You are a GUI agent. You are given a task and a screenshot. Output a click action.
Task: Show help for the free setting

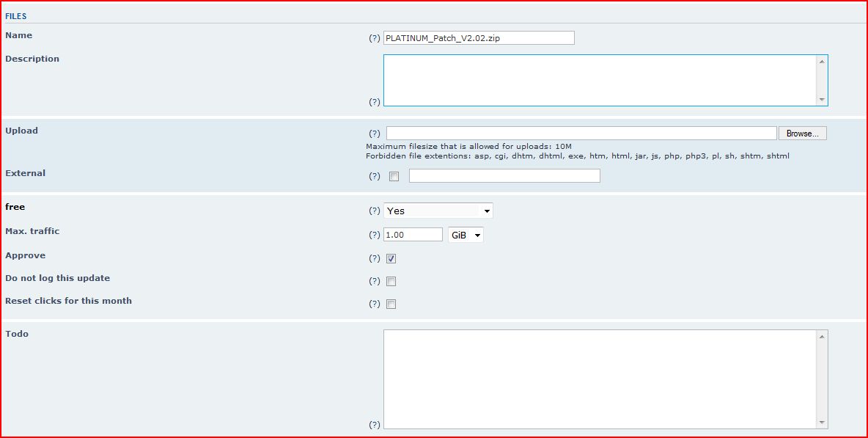click(x=374, y=211)
